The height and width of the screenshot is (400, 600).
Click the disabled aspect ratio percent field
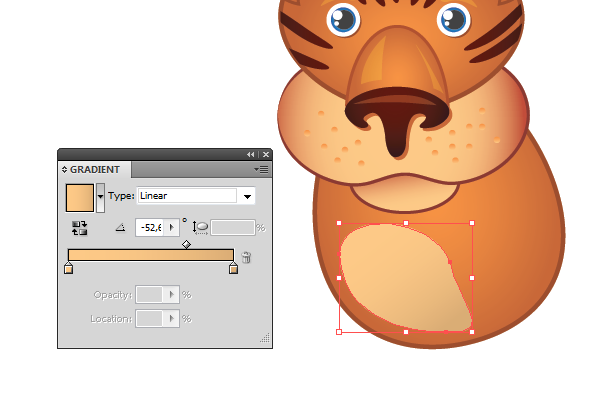[233, 228]
